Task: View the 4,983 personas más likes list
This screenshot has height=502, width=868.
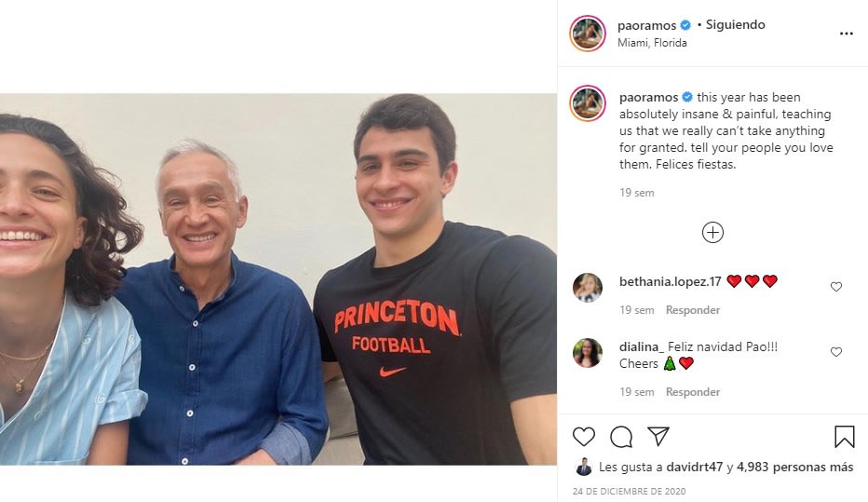Action: coord(794,467)
